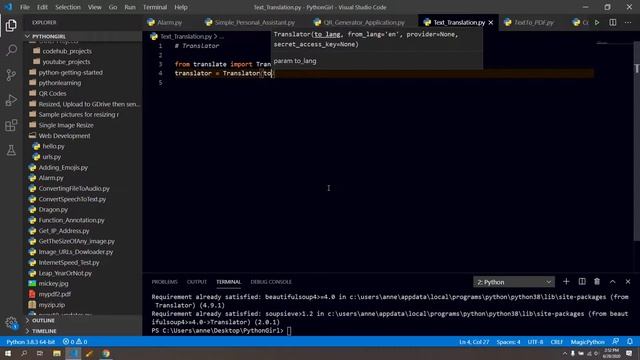Split the terminal panel
This screenshot has width=640, height=360.
pyautogui.click(x=582, y=282)
